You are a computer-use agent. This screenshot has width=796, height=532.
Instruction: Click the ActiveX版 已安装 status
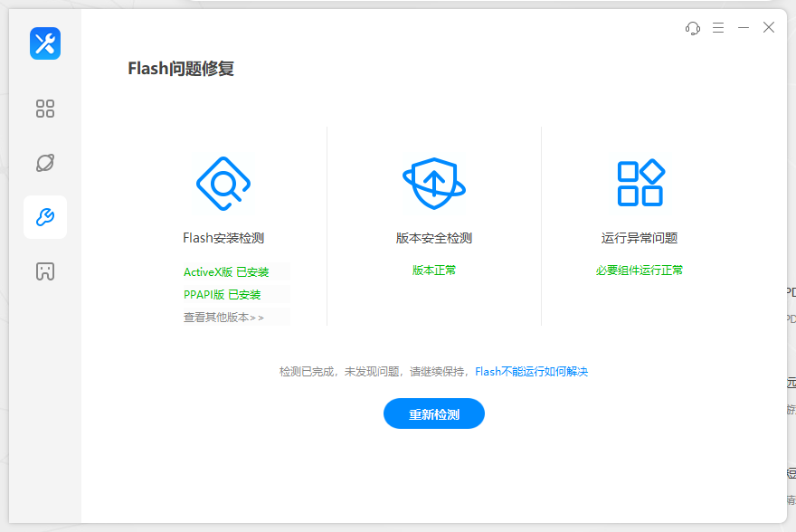(226, 272)
